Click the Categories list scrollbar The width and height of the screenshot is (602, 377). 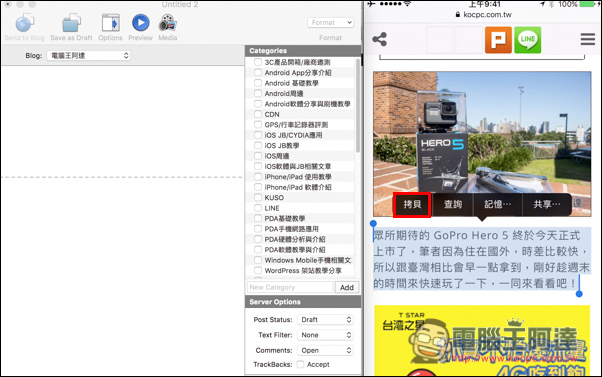(x=358, y=106)
